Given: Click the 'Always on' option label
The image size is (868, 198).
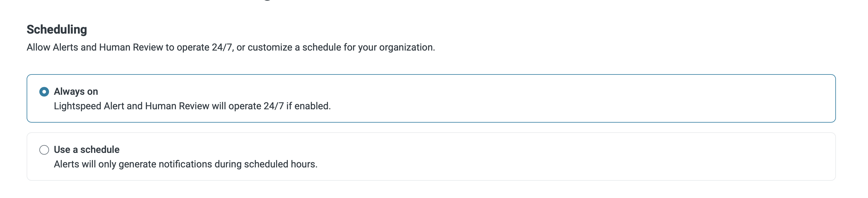Looking at the screenshot, I should (x=76, y=92).
